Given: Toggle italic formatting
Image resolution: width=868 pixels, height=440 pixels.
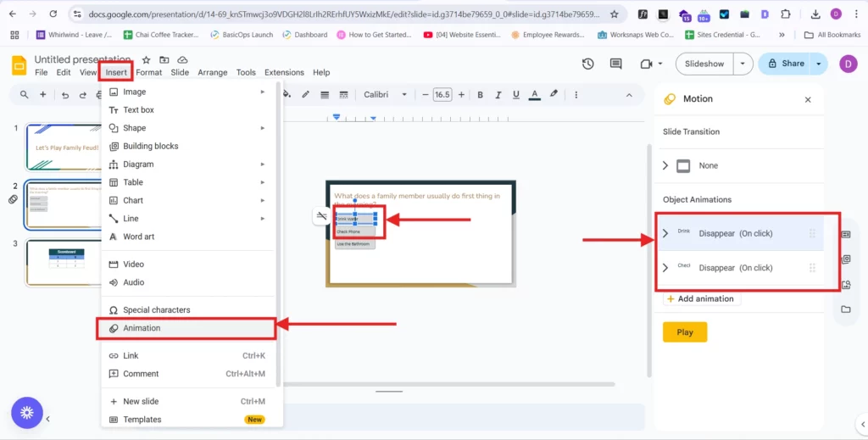Looking at the screenshot, I should pyautogui.click(x=498, y=95).
